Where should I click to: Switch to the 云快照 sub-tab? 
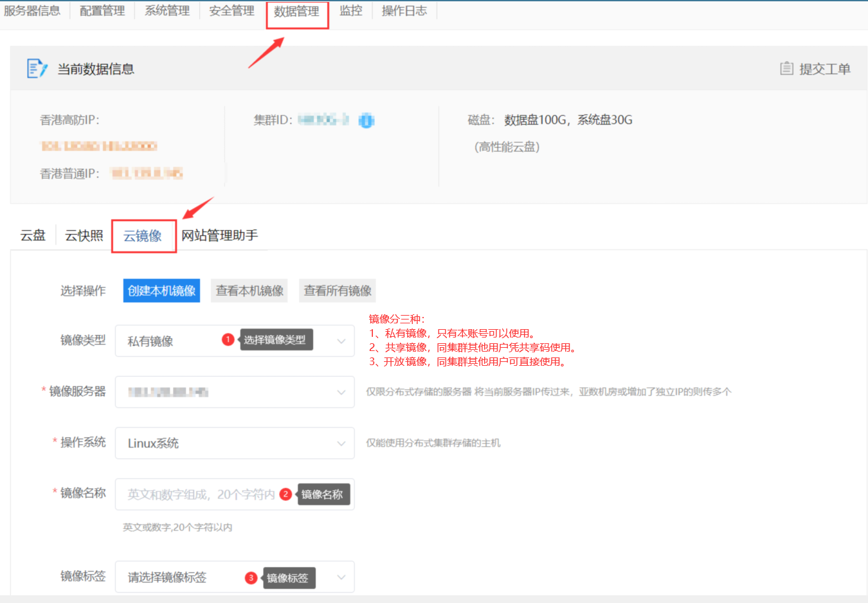point(84,236)
